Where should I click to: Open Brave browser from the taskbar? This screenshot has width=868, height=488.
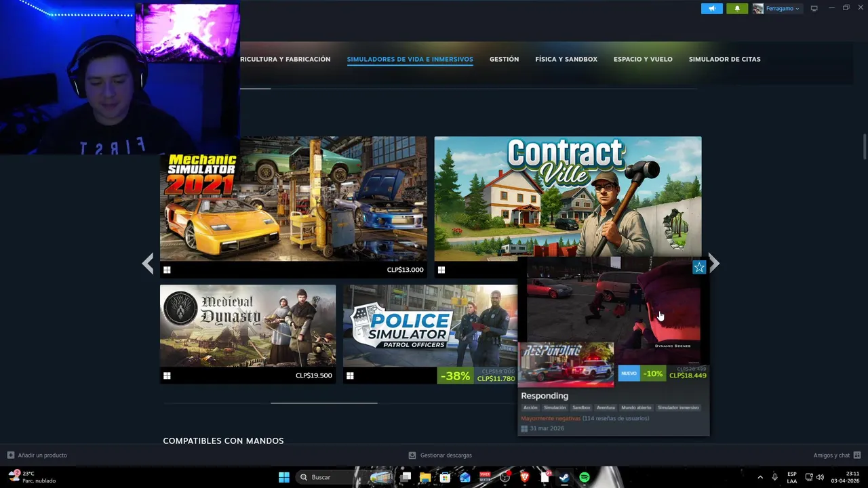tap(524, 477)
